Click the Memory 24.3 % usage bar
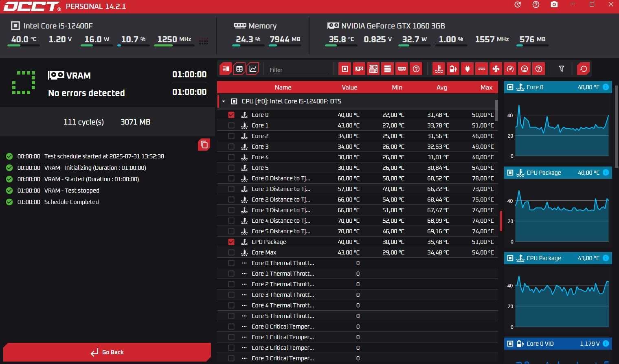619x364 pixels. coord(248,46)
